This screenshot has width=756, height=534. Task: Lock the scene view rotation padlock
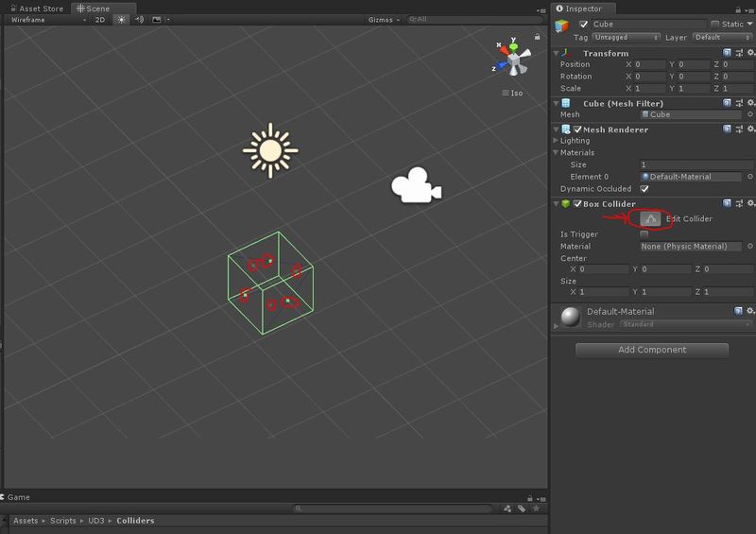[x=537, y=37]
